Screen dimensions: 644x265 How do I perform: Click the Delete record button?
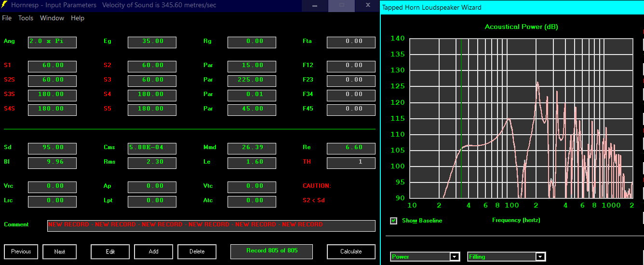[x=197, y=251]
